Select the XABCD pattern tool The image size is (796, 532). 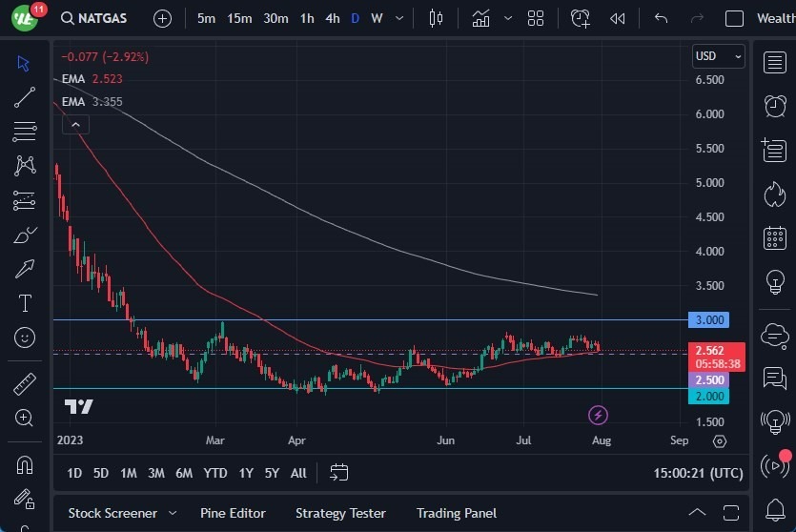coord(25,166)
